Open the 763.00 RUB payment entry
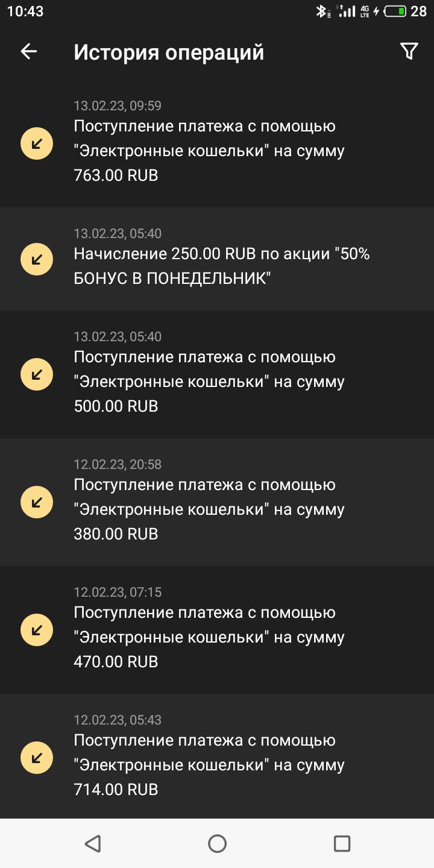 coord(217,143)
